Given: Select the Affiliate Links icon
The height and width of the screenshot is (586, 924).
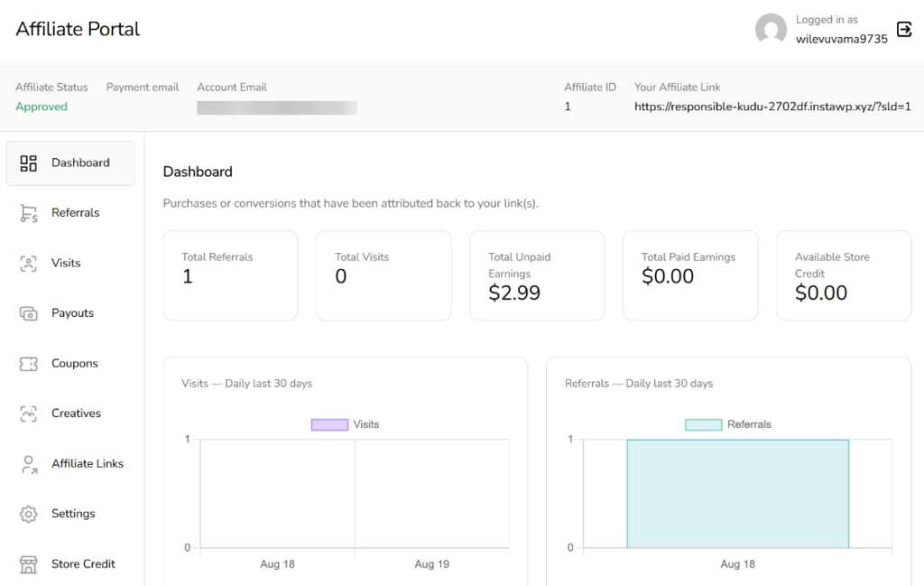Looking at the screenshot, I should point(28,463).
